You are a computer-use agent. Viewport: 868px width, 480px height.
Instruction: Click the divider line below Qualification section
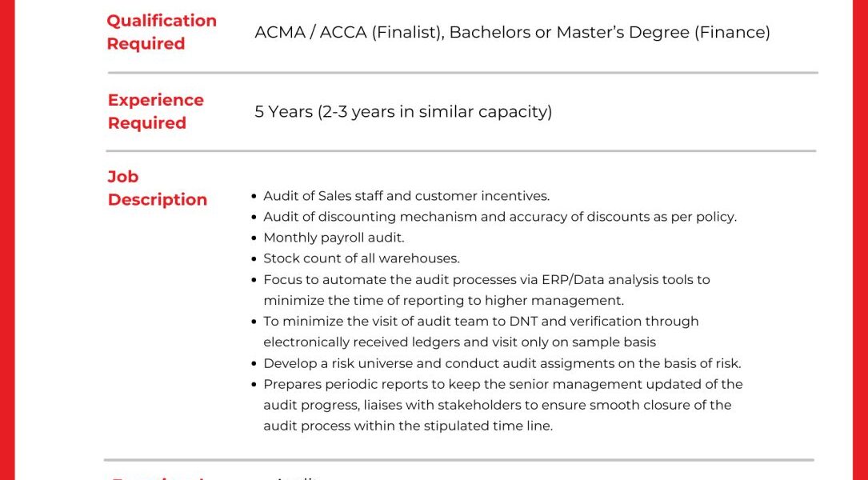click(462, 73)
